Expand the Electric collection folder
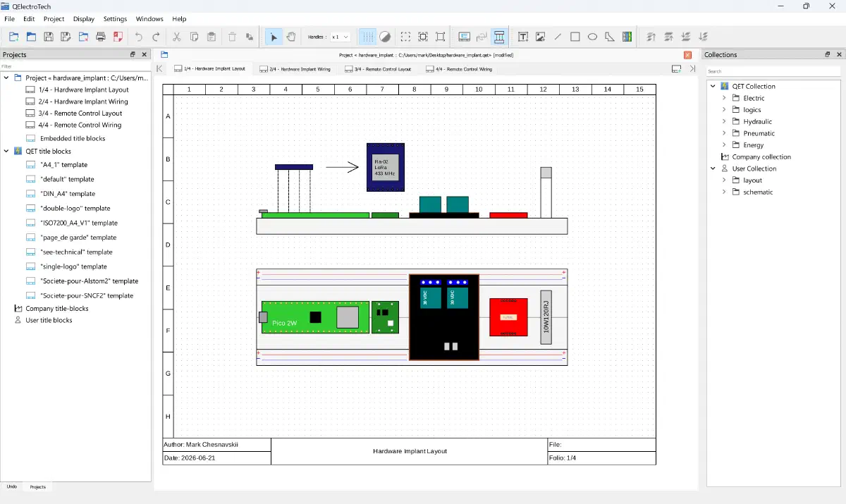Screen dimensions: 846x504 [x=724, y=98]
